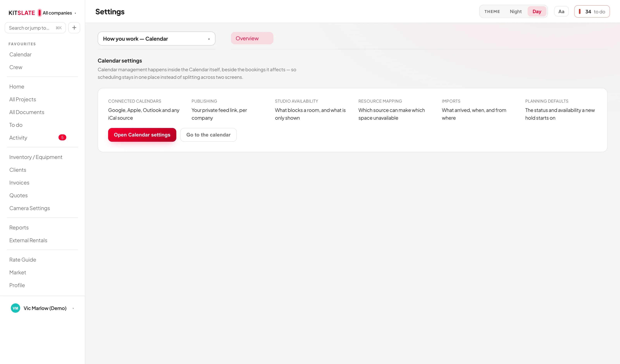Image resolution: width=620 pixels, height=364 pixels.
Task: Open Calendar in Favourites
Action: point(20,54)
